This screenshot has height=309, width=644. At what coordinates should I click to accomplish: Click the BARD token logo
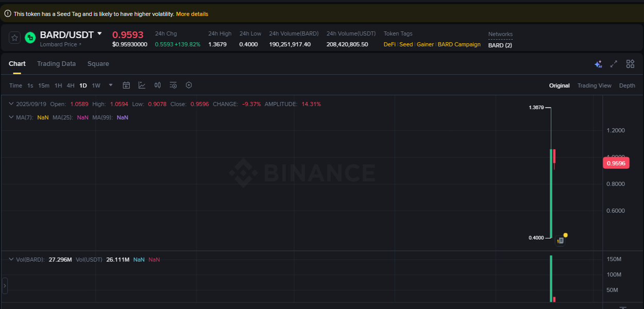(30, 38)
